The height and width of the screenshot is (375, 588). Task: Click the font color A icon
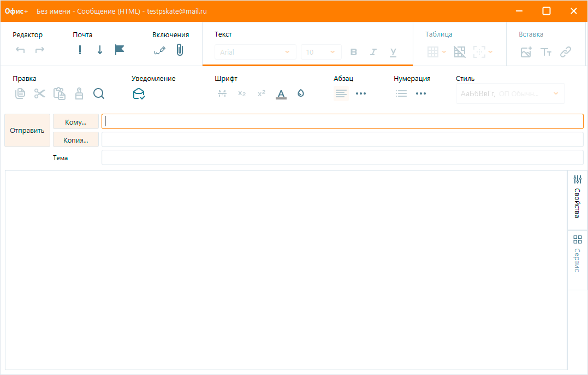coord(281,93)
